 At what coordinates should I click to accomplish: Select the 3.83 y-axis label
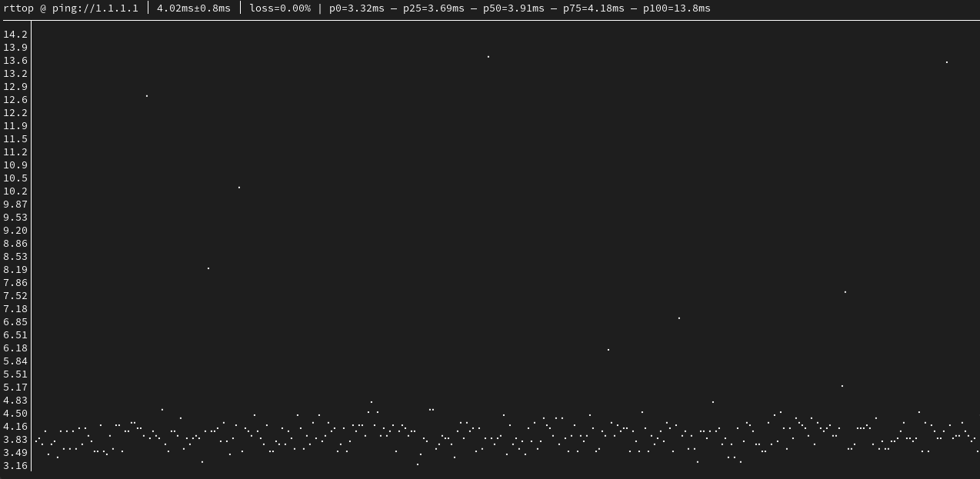point(15,440)
